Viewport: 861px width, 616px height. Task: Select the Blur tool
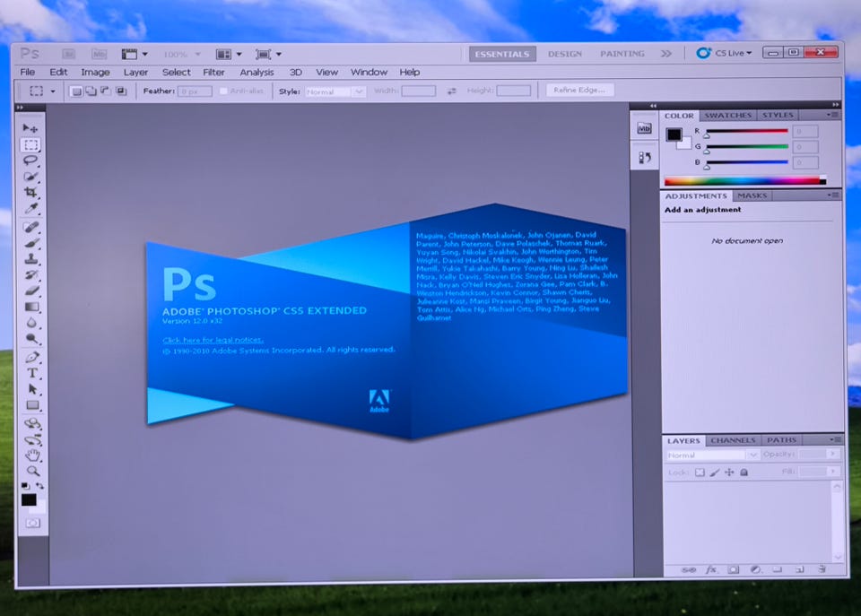(x=32, y=323)
